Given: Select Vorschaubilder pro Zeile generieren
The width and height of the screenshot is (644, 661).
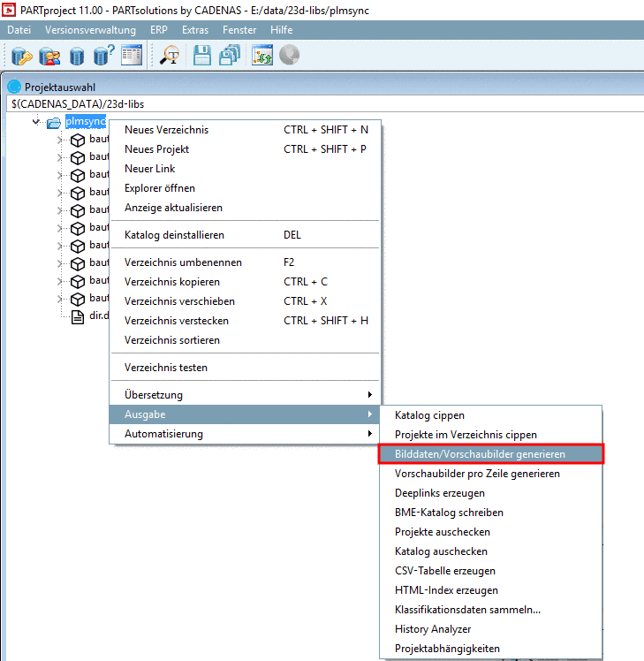Looking at the screenshot, I should pos(491,474).
